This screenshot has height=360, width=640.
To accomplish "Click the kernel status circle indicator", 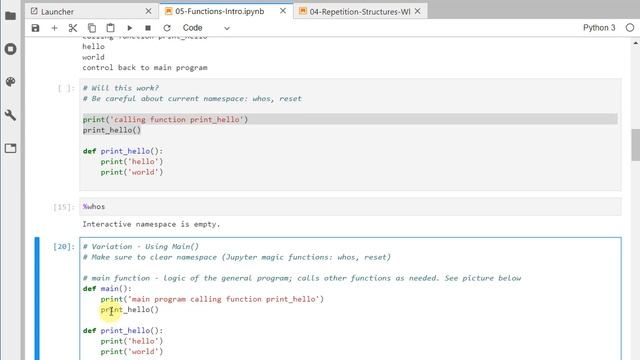I will 630,27.
